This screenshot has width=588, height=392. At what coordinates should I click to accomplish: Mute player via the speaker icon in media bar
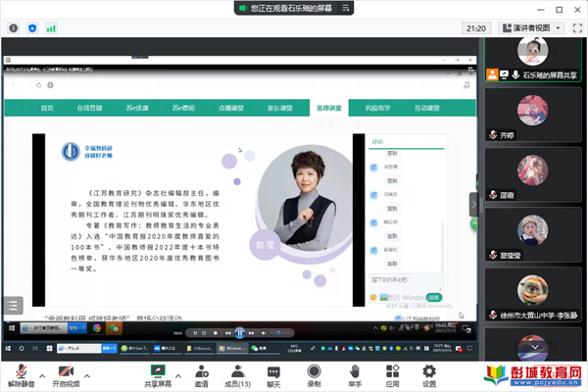click(264, 333)
